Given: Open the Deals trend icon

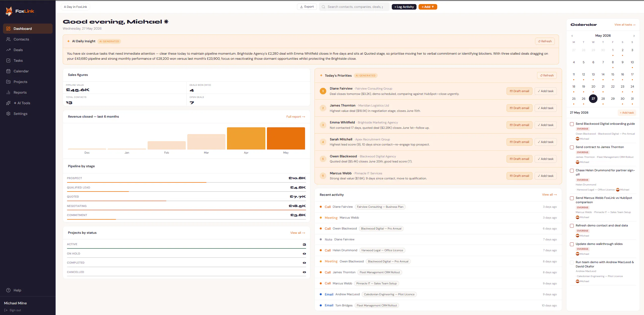Looking at the screenshot, I should pyautogui.click(x=8, y=50).
